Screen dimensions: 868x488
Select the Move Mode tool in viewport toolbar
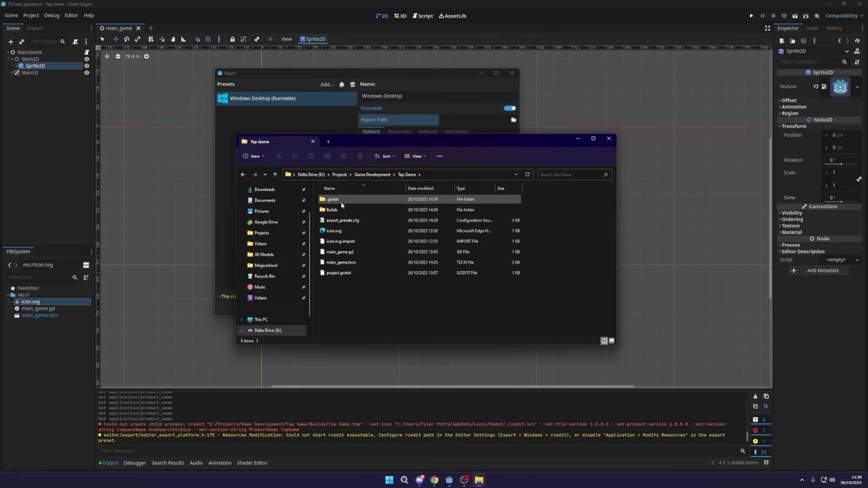point(115,39)
